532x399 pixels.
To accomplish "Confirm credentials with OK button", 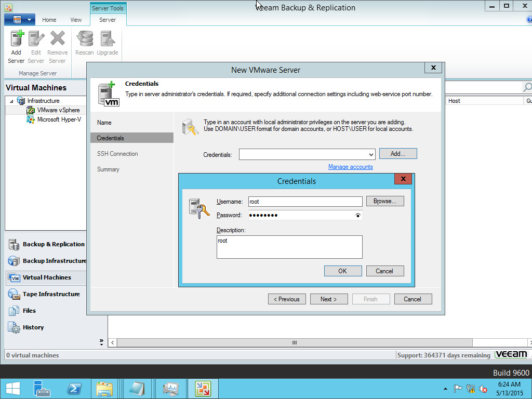I will pyautogui.click(x=343, y=271).
